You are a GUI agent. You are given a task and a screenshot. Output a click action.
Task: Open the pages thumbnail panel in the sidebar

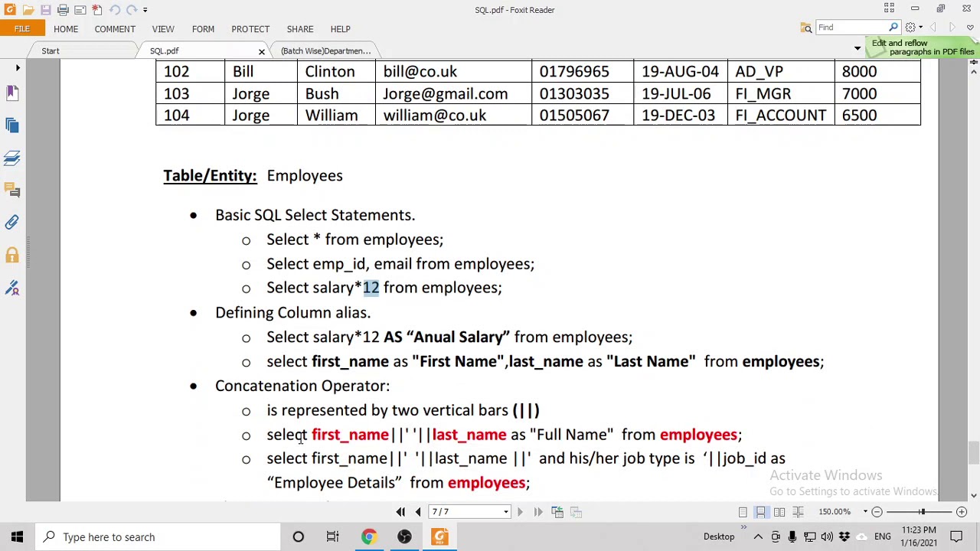point(12,125)
